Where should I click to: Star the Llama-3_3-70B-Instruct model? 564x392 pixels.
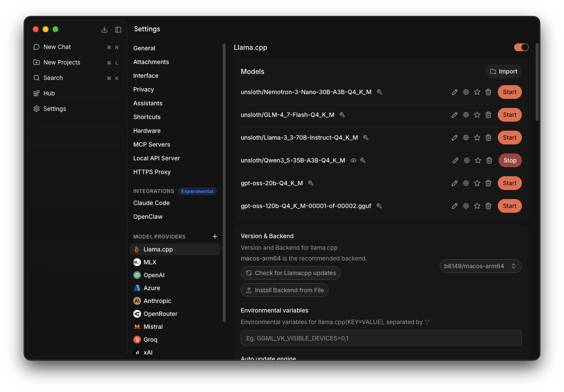click(x=477, y=138)
